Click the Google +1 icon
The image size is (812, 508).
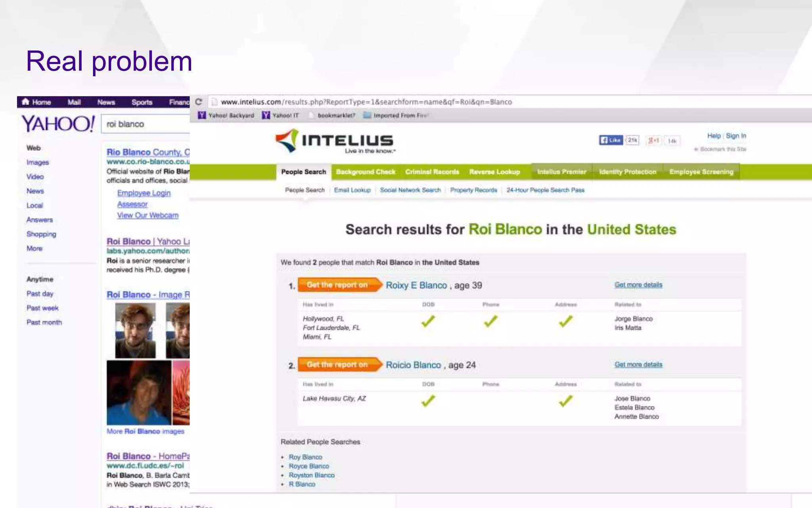pos(653,140)
